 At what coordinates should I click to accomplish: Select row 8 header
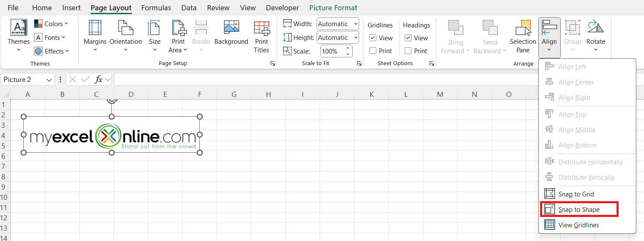(3, 177)
